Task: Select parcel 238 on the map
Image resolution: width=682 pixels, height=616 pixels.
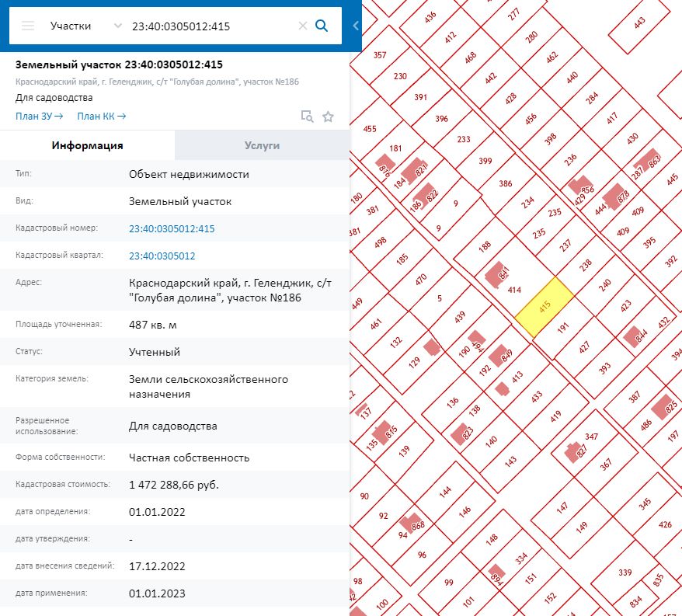Action: pyautogui.click(x=585, y=264)
